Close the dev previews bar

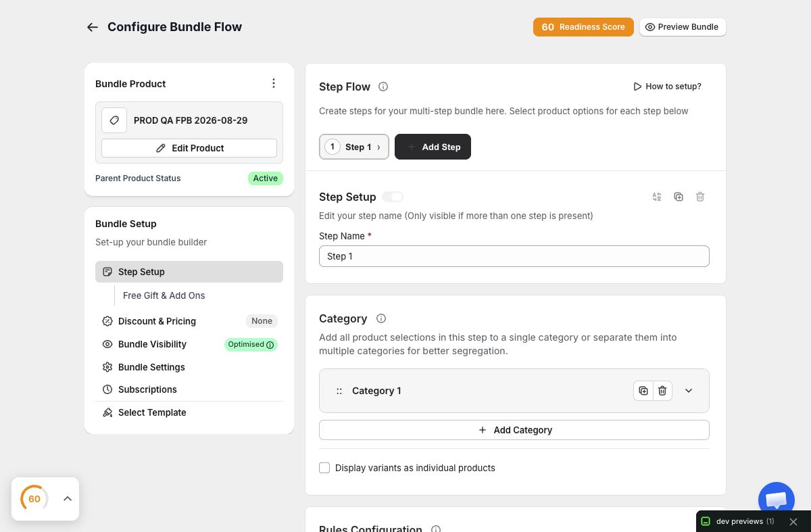point(793,521)
